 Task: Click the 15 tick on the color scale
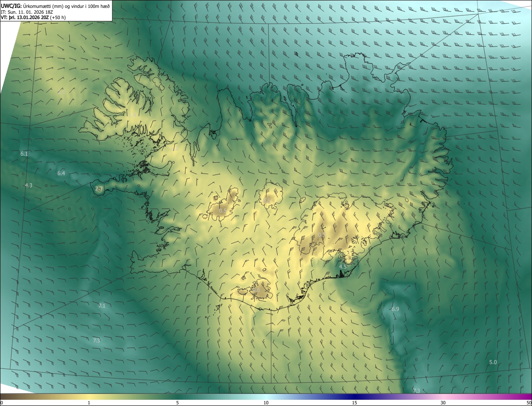355,403
